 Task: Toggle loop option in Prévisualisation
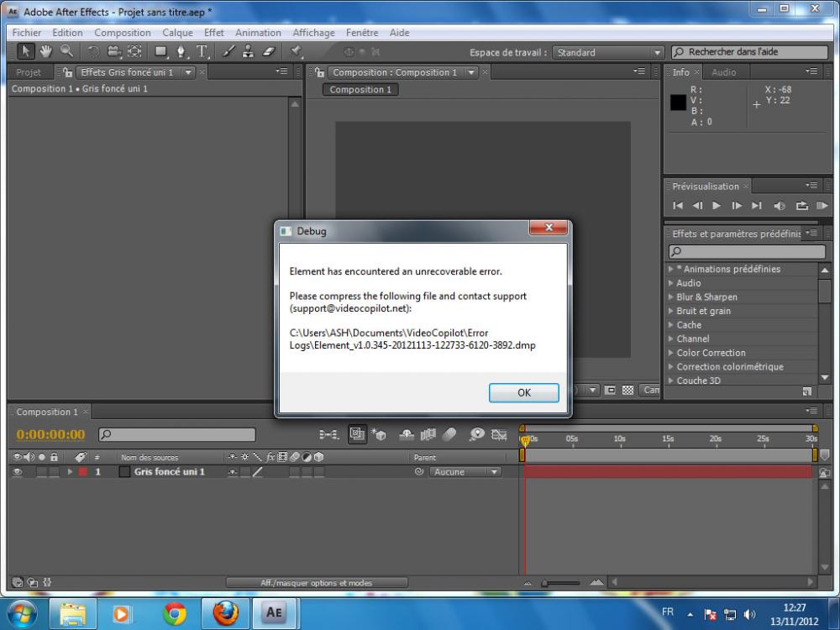[x=801, y=206]
